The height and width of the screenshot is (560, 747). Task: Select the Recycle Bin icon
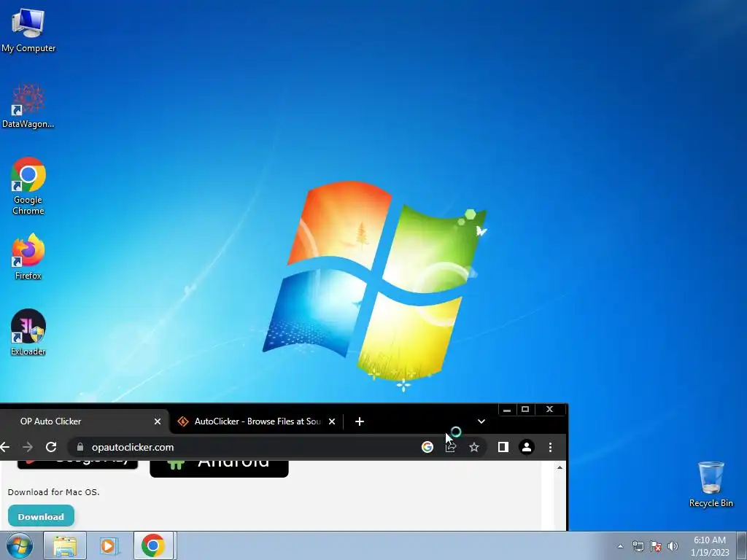click(711, 484)
